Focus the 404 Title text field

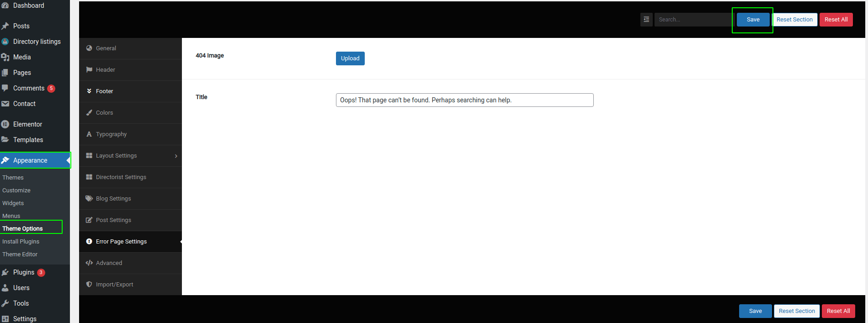tap(464, 100)
